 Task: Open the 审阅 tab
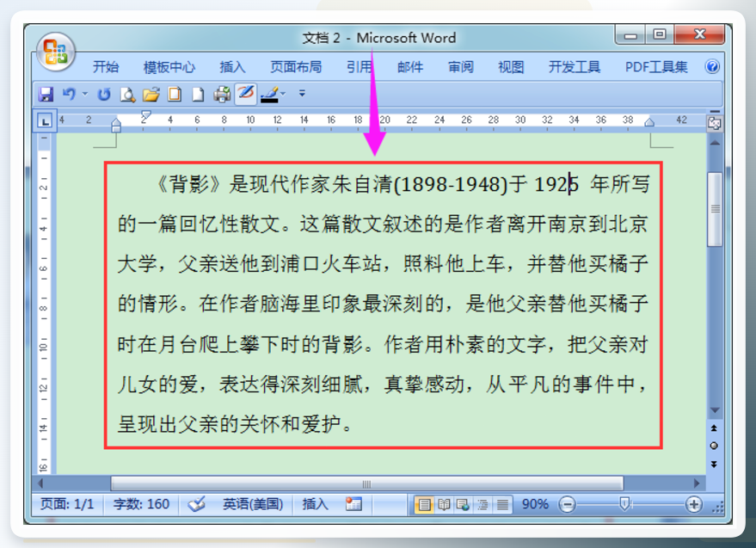pyautogui.click(x=461, y=66)
